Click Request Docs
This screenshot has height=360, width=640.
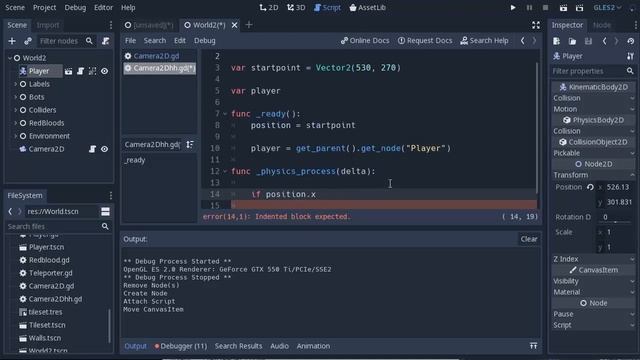425,40
